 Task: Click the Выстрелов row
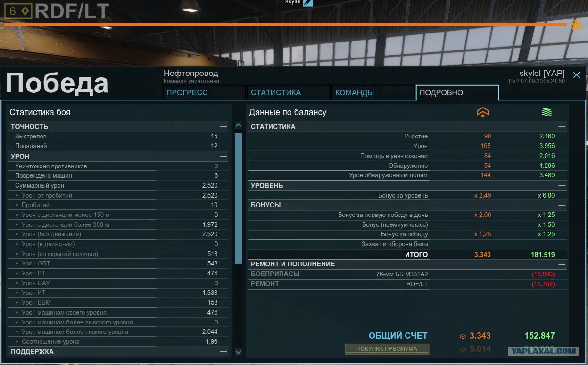pos(118,136)
